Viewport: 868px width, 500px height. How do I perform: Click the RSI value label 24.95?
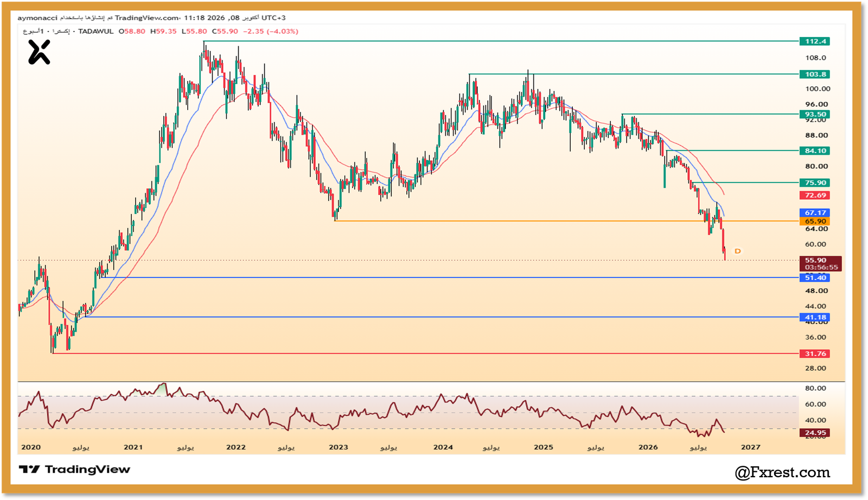click(815, 433)
